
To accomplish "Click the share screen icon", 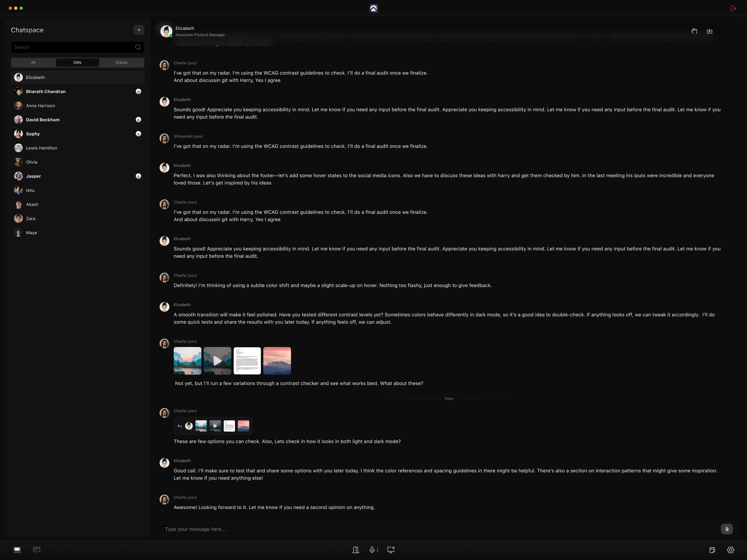I will point(391,550).
